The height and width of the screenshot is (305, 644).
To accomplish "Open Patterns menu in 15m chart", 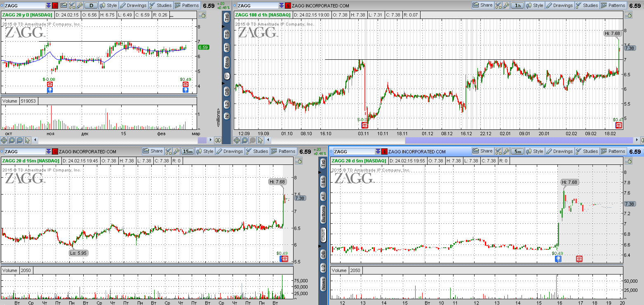I will (x=284, y=151).
